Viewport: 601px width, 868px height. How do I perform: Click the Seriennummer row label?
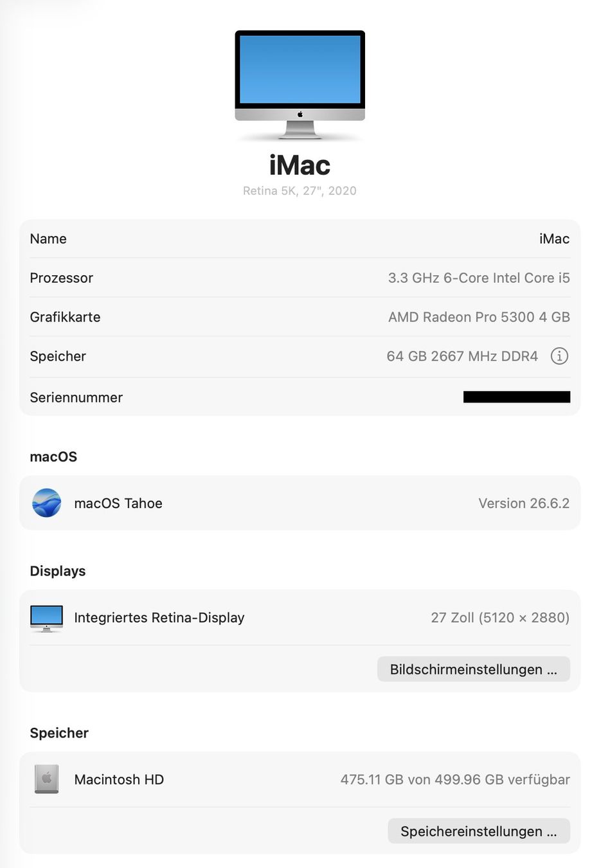(x=76, y=397)
